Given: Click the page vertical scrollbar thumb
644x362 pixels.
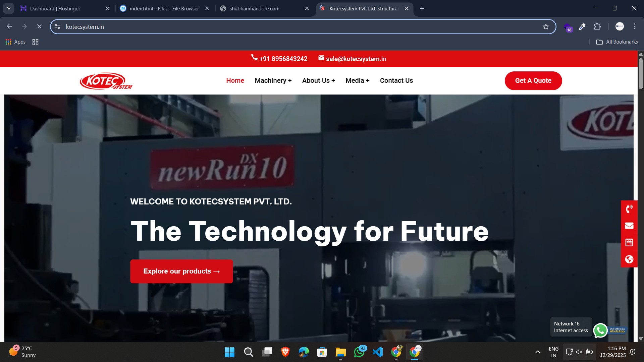Looking at the screenshot, I should (x=641, y=73).
